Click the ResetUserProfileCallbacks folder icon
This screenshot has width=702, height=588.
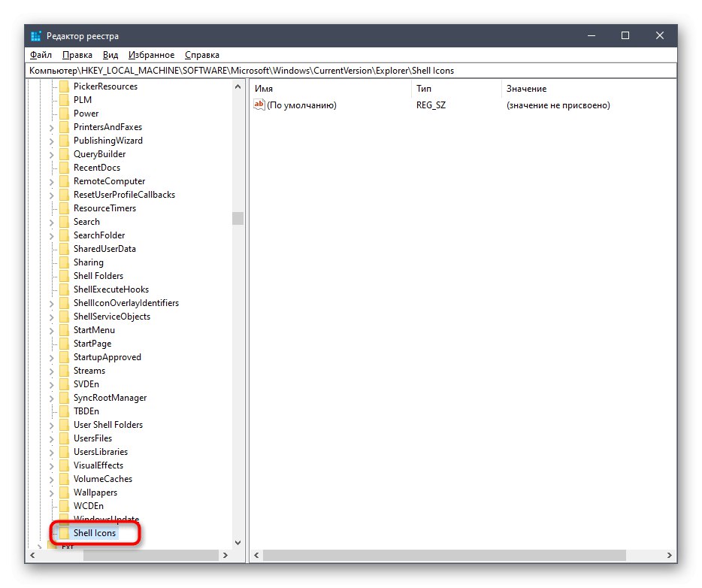click(64, 194)
